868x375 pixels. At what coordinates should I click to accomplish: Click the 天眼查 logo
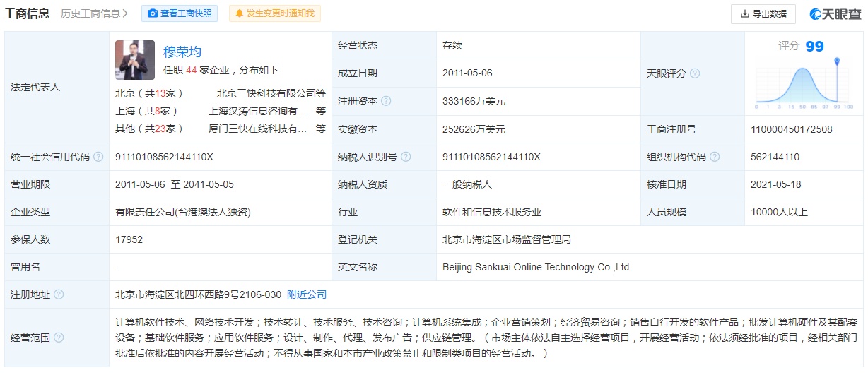click(x=834, y=13)
